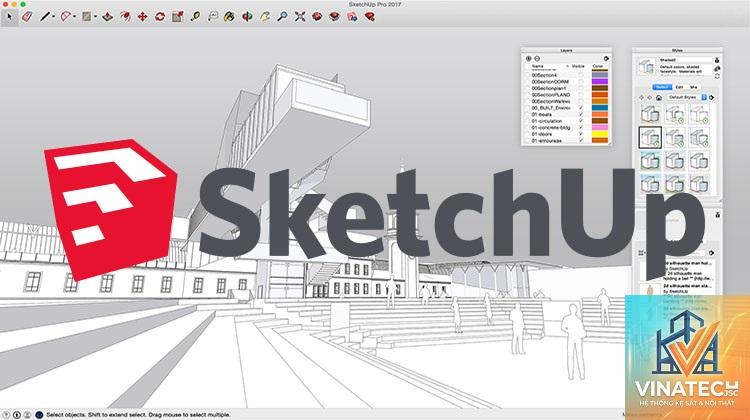Select the outlined style thumbnail in the styles grid
The width and height of the screenshot is (750, 420).
coord(650,137)
